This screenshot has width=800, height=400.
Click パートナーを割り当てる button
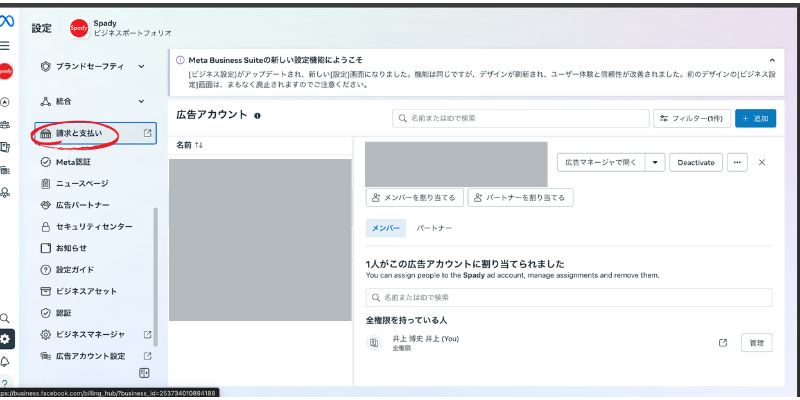520,197
